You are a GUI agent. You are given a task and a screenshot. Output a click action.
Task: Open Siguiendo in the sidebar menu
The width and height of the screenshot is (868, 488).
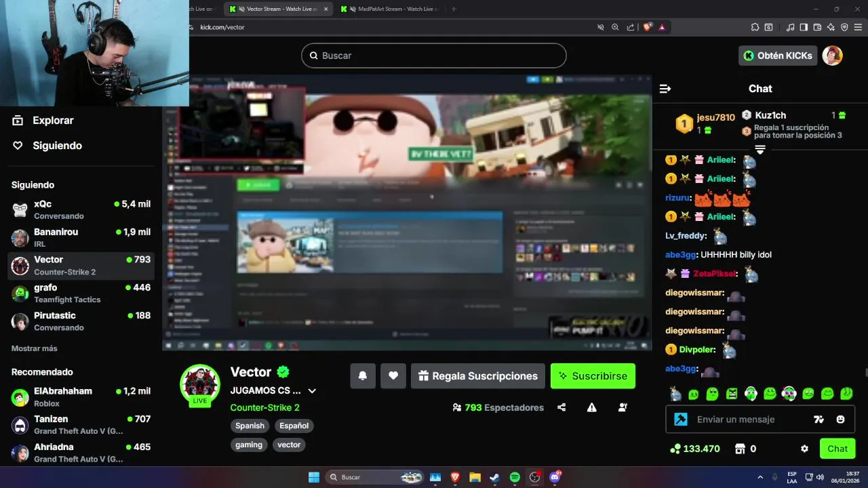tap(47, 146)
